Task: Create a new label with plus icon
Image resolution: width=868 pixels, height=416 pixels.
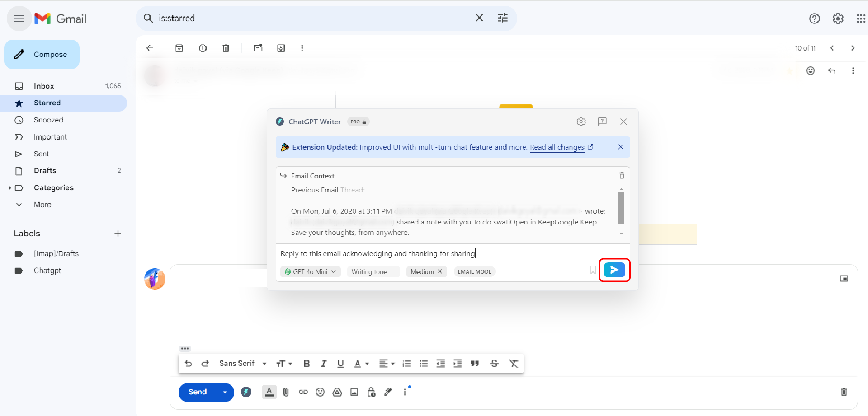Action: pyautogui.click(x=118, y=234)
